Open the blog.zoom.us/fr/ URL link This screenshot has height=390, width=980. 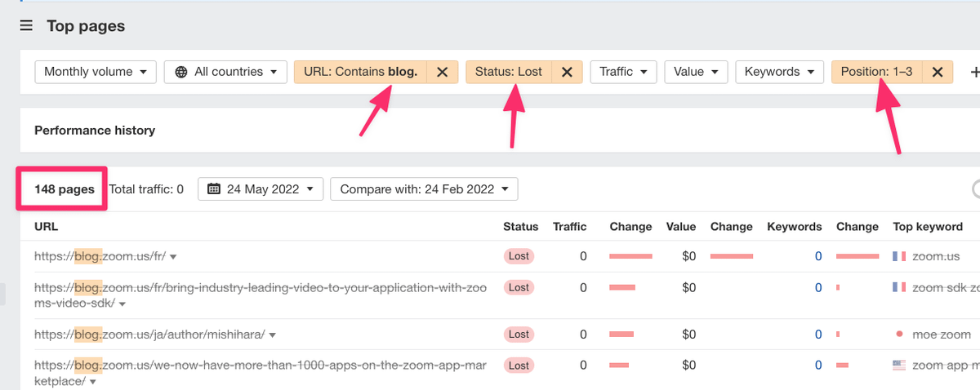(x=100, y=256)
